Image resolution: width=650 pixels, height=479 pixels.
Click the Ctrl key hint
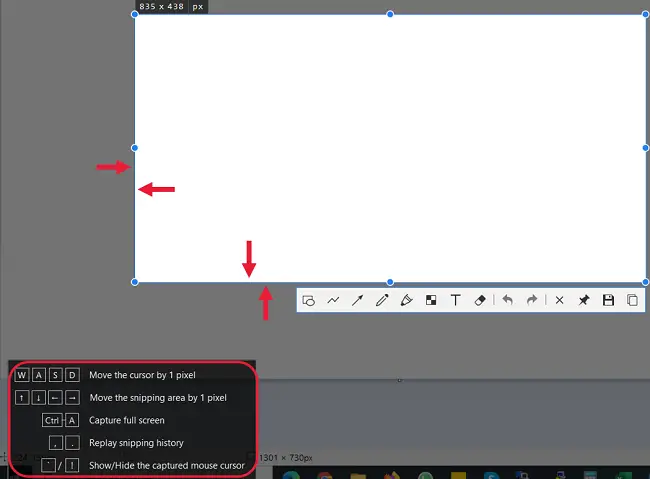[x=52, y=421]
